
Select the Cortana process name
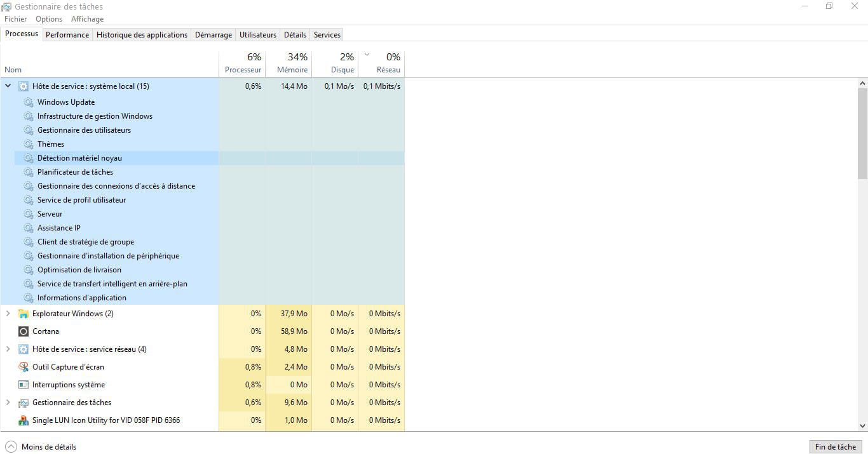46,331
